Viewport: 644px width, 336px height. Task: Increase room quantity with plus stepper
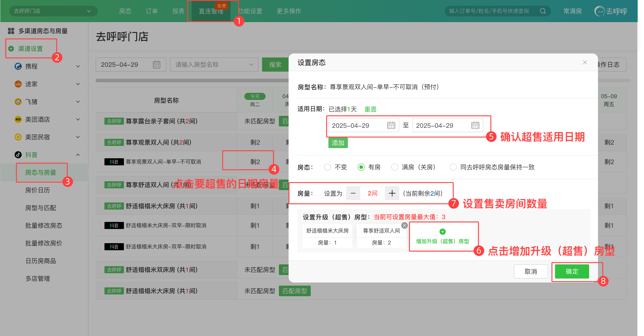click(x=392, y=193)
